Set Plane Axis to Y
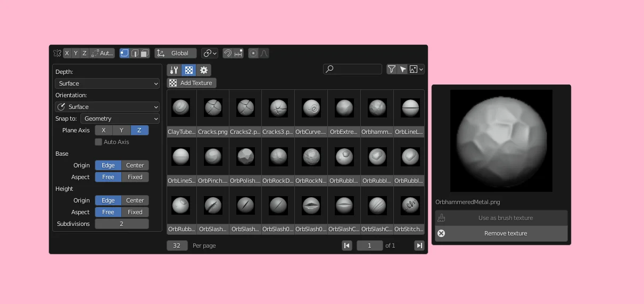 tap(121, 130)
